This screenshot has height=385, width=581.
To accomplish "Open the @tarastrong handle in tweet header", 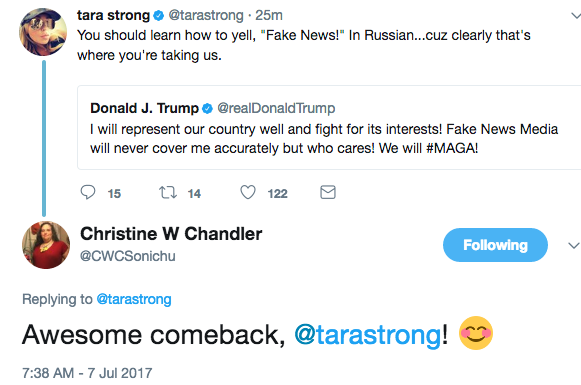I will pos(206,16).
